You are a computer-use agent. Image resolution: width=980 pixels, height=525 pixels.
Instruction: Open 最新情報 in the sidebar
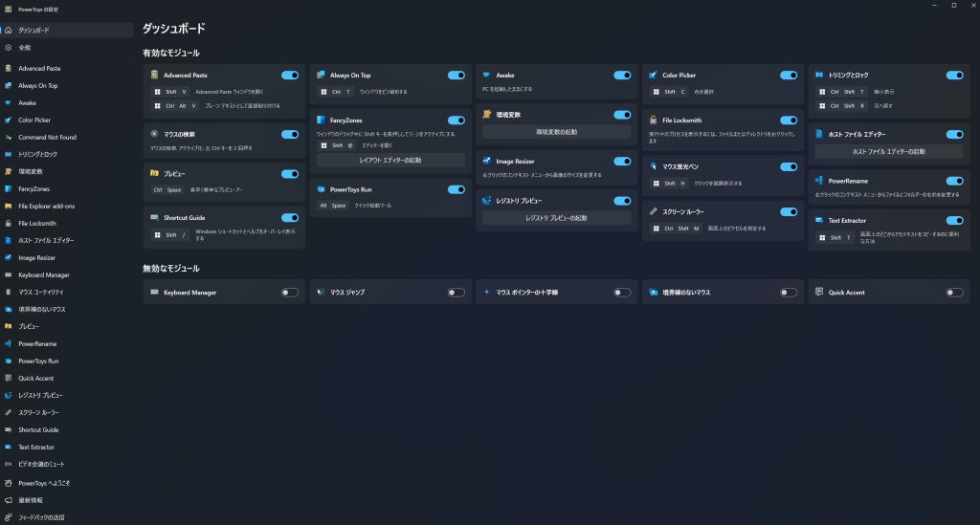click(67, 500)
